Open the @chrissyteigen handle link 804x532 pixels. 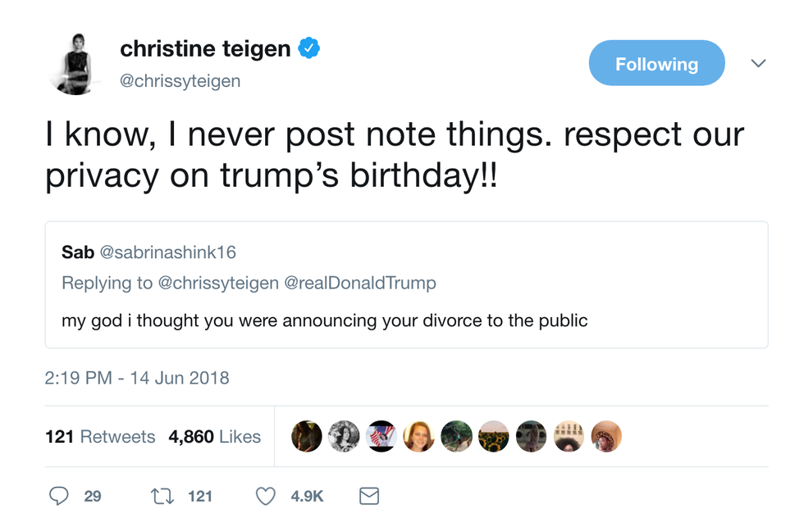180,81
